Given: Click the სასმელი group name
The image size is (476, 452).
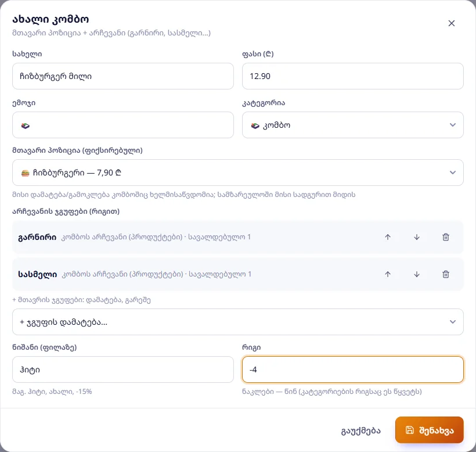Looking at the screenshot, I should (x=38, y=274).
